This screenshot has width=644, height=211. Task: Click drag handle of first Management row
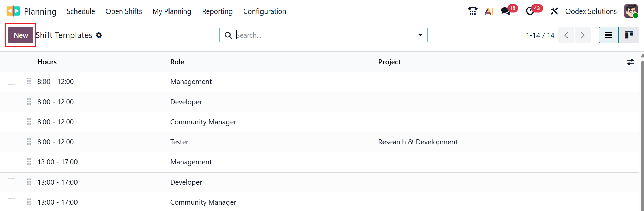point(29,81)
